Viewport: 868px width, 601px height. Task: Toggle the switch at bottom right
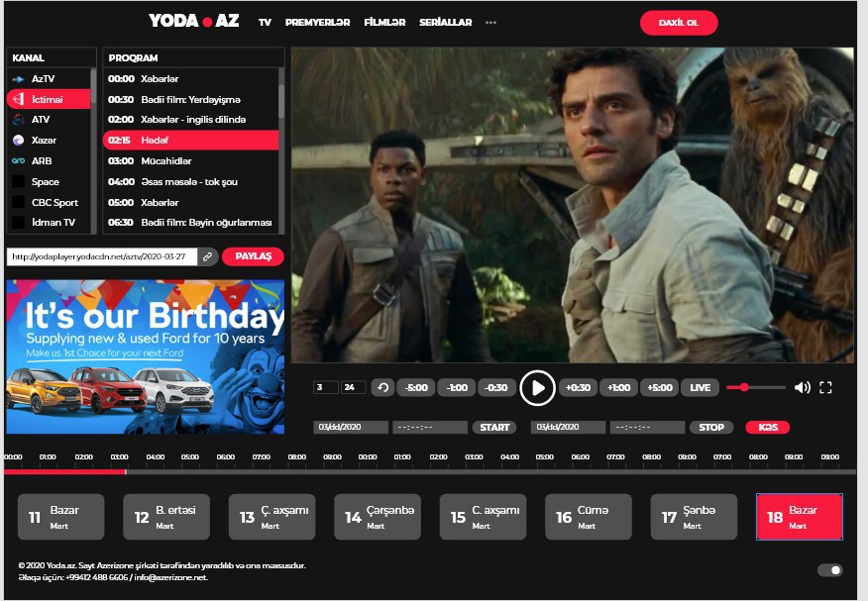click(829, 570)
